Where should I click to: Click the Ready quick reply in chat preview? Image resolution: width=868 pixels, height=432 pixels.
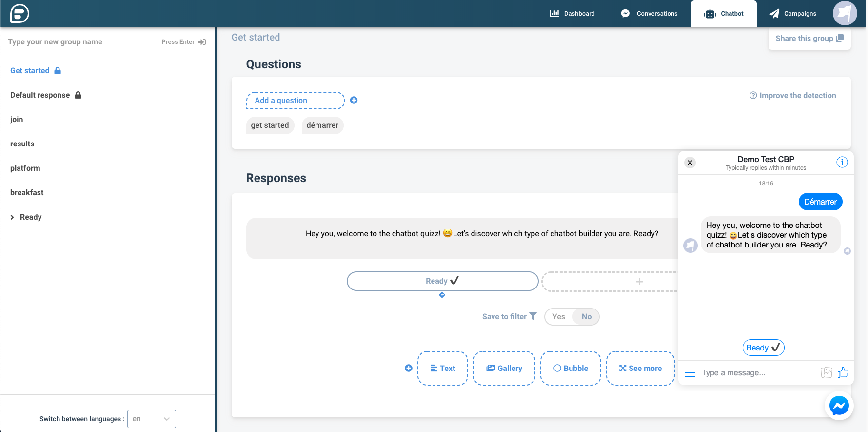763,348
